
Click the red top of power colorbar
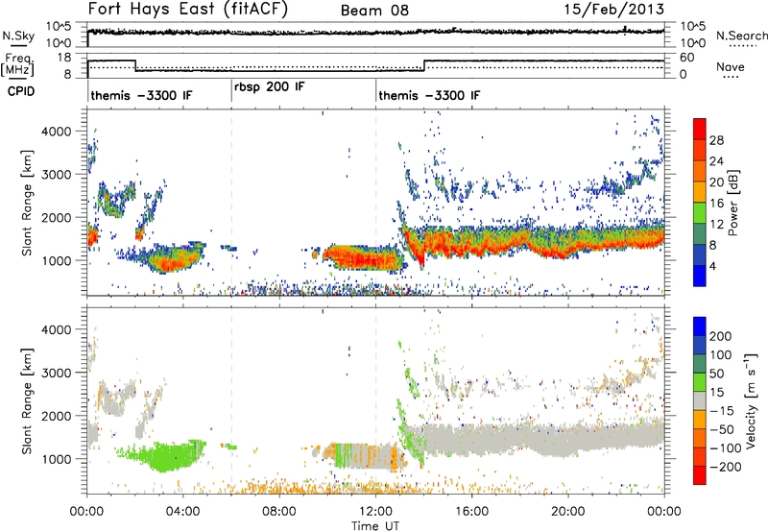pos(700,129)
